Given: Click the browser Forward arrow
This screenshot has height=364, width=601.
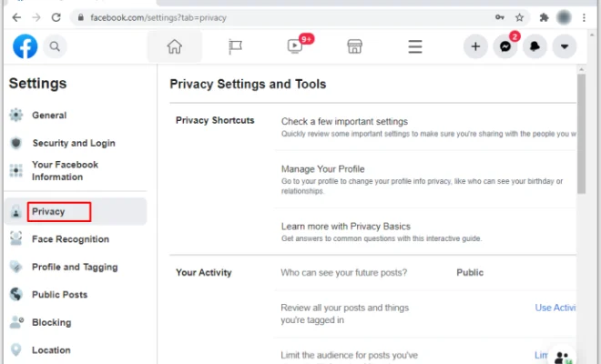Looking at the screenshot, I should coord(36,17).
